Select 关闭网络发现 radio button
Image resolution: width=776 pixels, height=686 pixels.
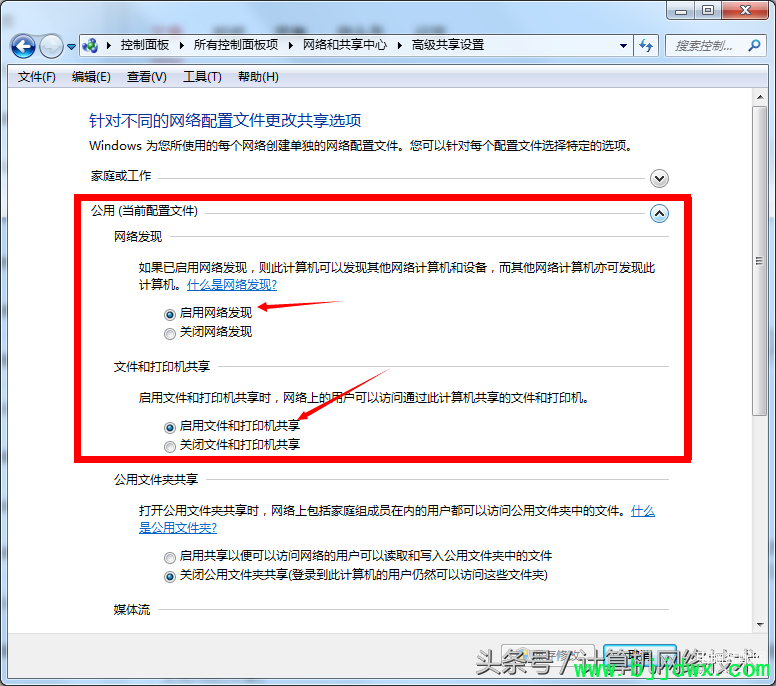[x=170, y=334]
